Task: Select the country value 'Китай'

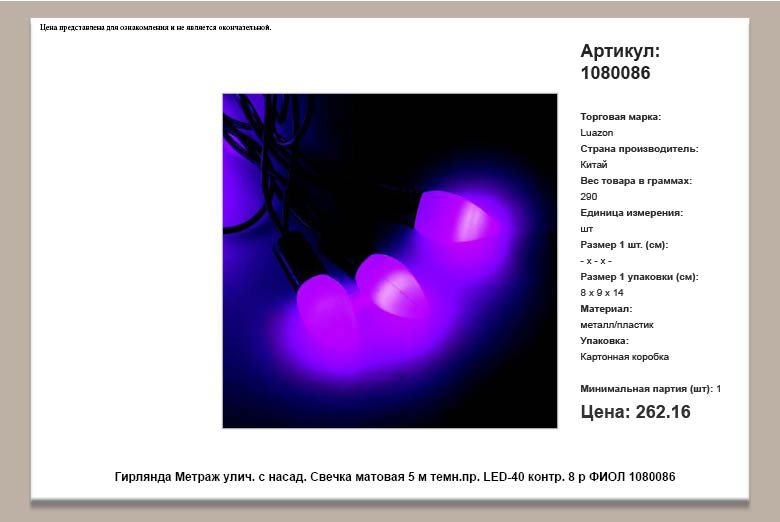Action: point(593,165)
